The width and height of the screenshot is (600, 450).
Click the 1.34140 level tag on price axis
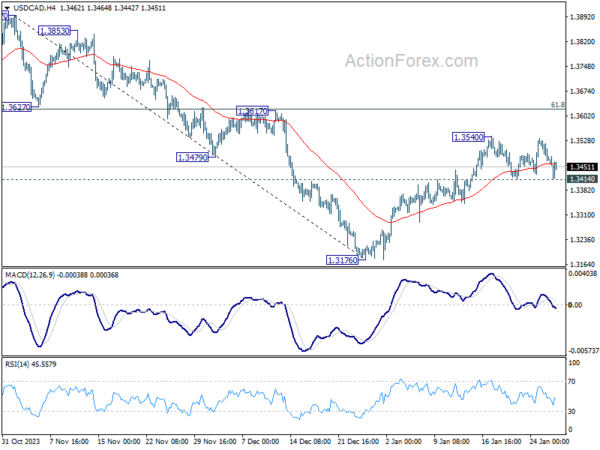(x=582, y=179)
